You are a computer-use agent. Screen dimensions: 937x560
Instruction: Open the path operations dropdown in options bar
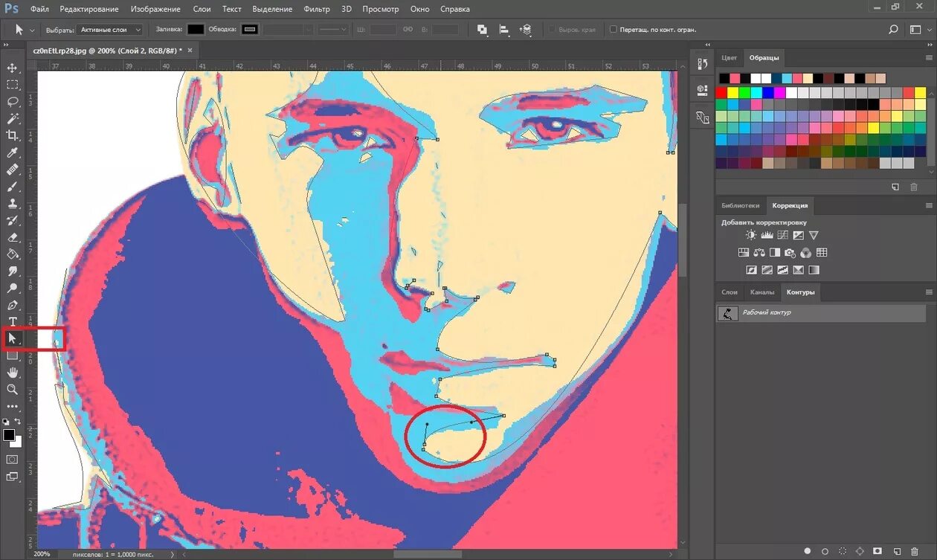tap(482, 30)
